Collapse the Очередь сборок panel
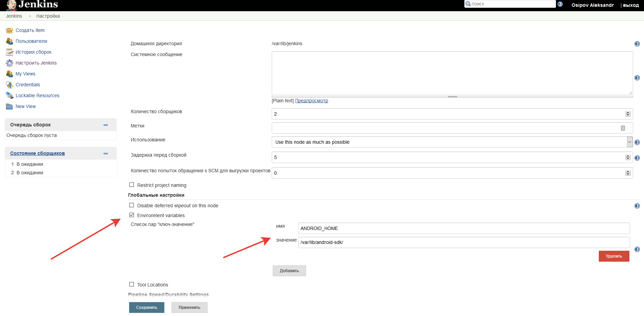The height and width of the screenshot is (316, 644). click(x=105, y=124)
